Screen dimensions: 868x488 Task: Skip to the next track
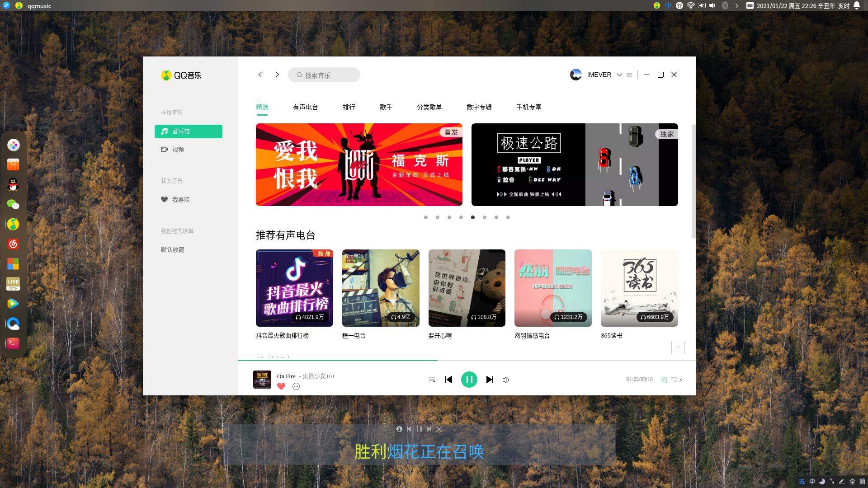coord(490,380)
